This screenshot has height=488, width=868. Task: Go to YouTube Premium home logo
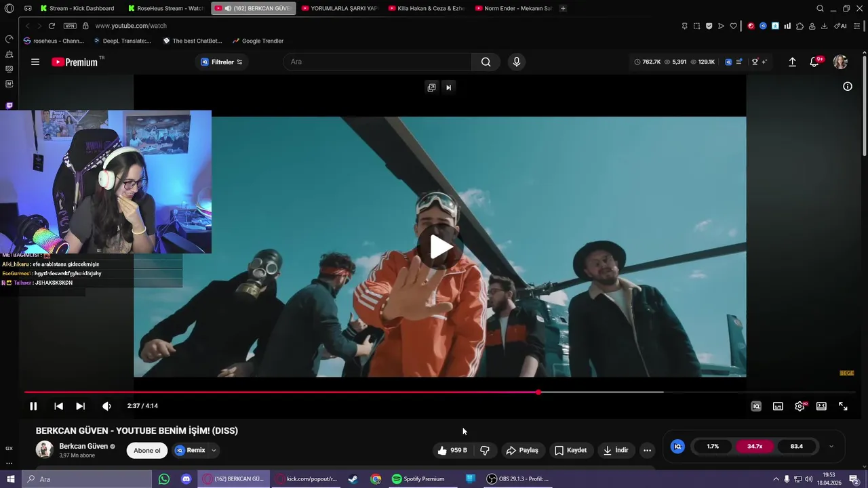tap(75, 62)
